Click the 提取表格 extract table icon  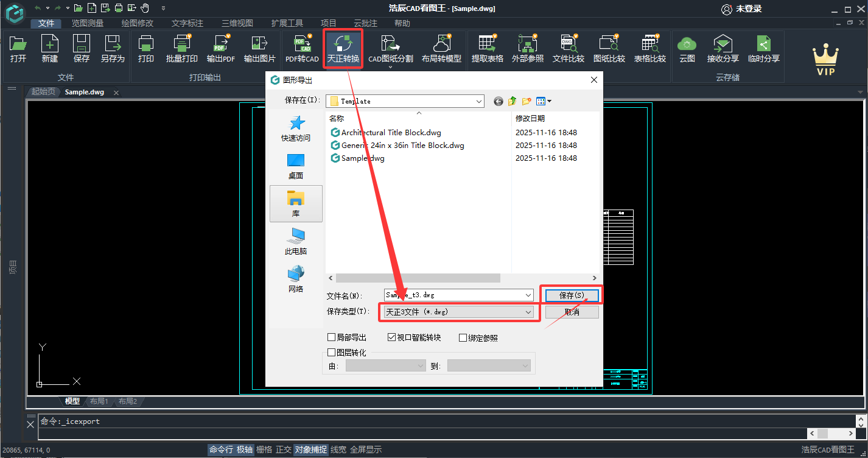[487, 49]
